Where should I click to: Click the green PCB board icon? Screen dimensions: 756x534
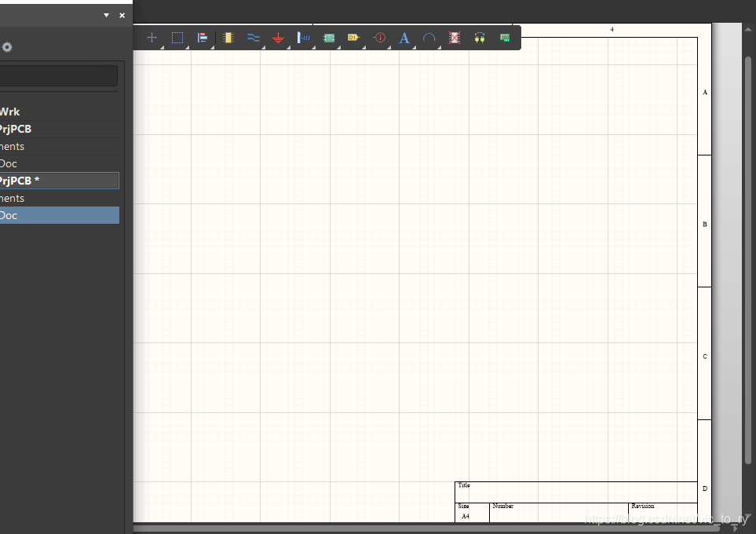point(505,38)
